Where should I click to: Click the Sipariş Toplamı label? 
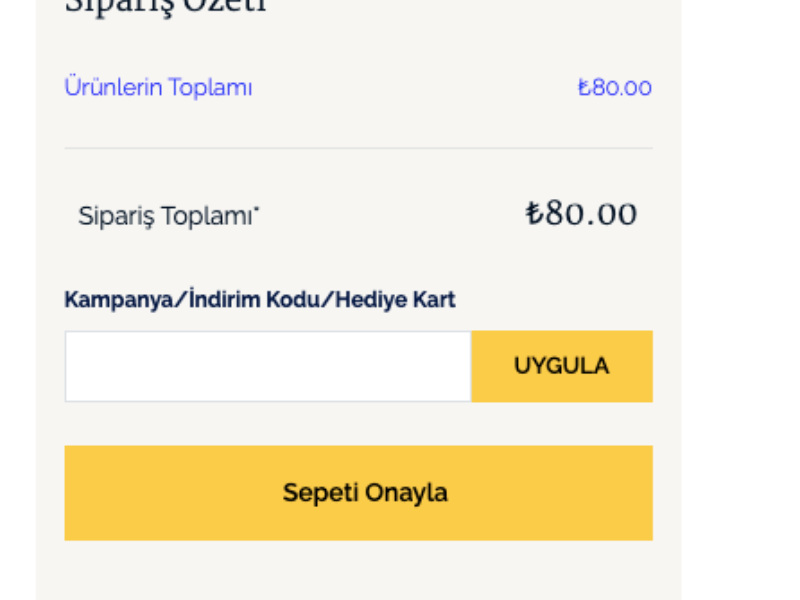(165, 216)
